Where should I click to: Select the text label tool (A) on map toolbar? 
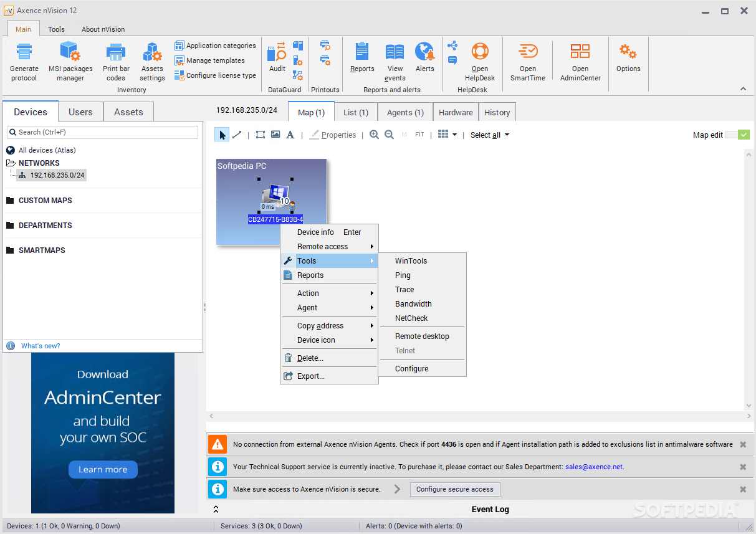coord(290,135)
